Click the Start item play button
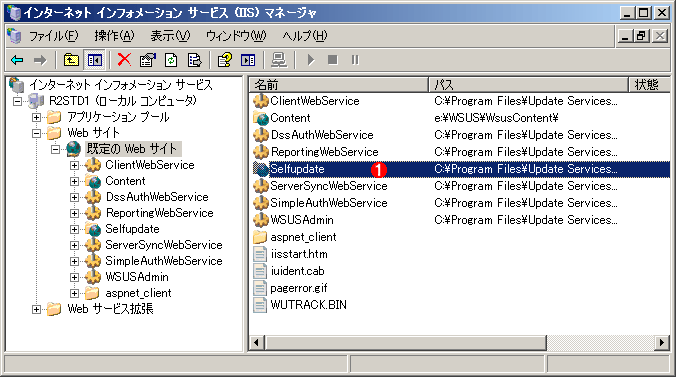This screenshot has width=676, height=377. pos(311,60)
